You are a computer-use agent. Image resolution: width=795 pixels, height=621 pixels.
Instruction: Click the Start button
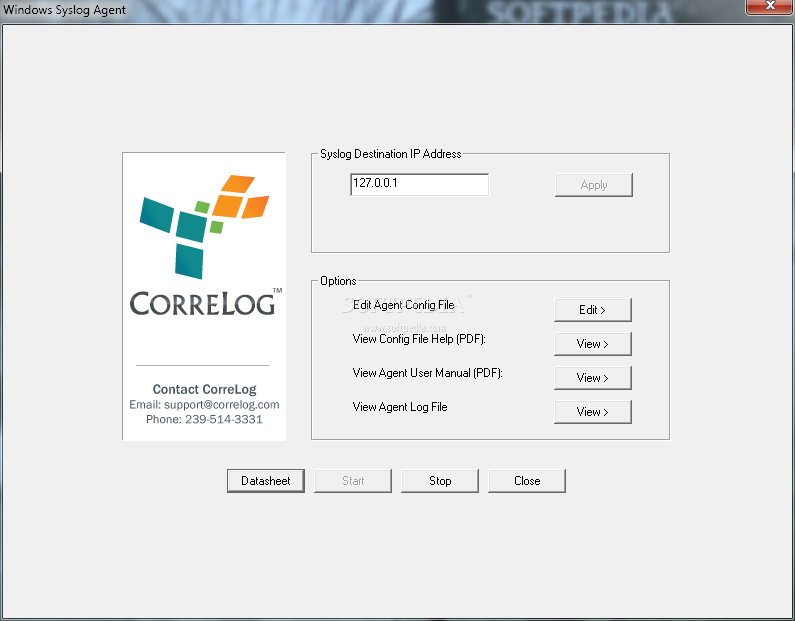[x=353, y=481]
